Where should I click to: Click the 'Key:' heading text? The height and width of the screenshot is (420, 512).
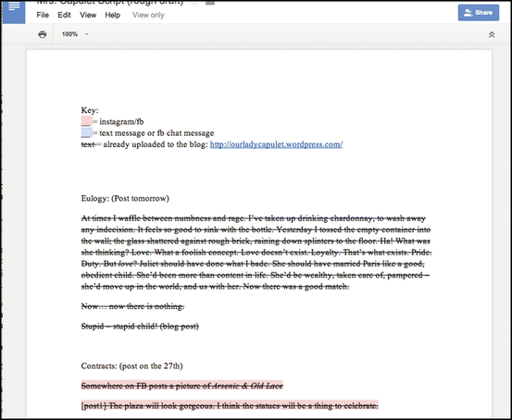coord(90,110)
